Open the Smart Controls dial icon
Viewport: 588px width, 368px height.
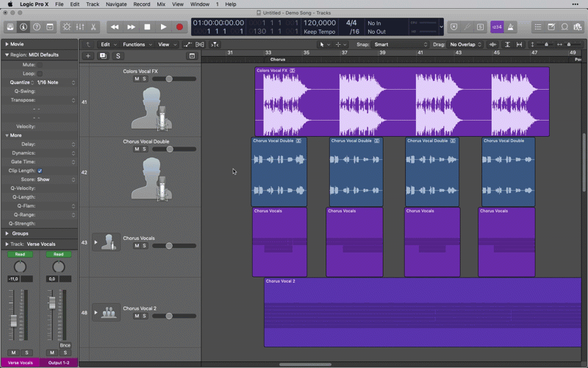pos(67,27)
